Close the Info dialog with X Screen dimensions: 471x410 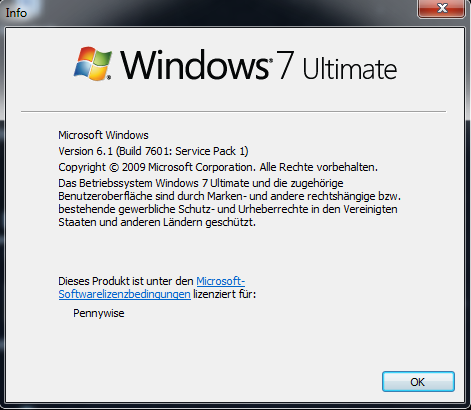pos(441,8)
